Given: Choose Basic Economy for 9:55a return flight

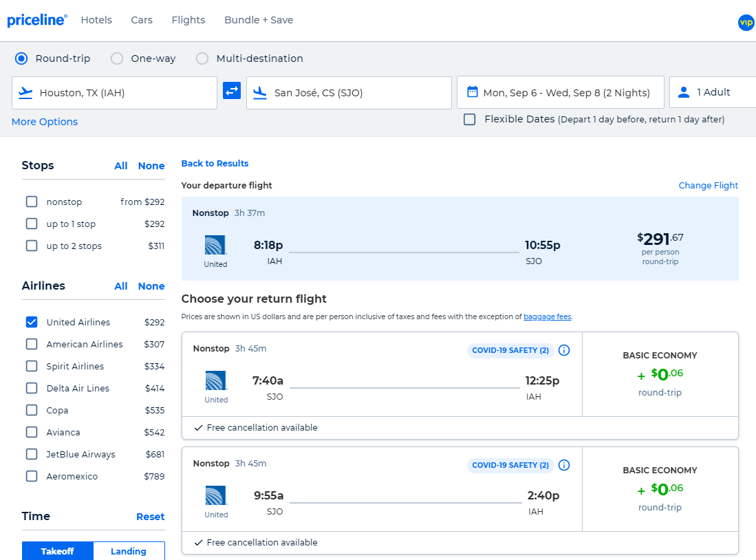Looking at the screenshot, I should pyautogui.click(x=660, y=488).
